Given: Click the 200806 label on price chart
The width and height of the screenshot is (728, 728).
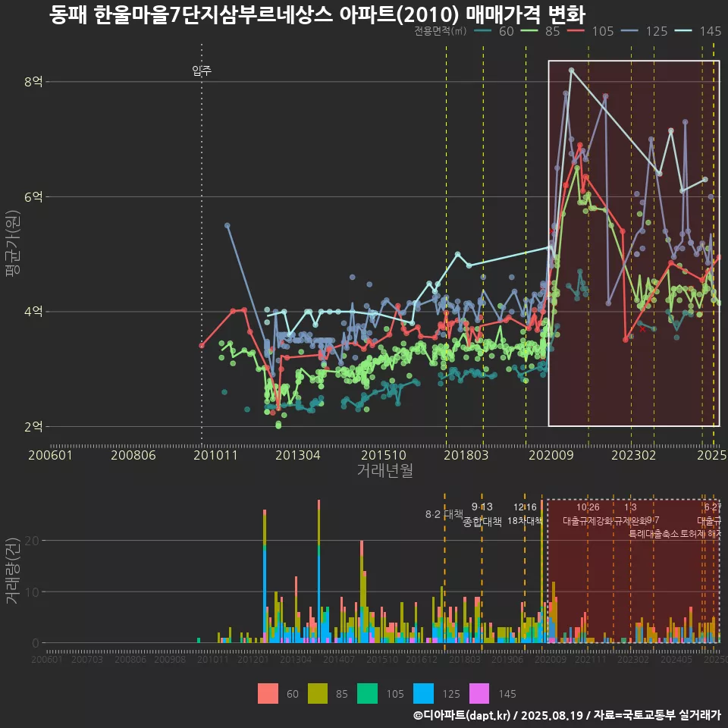Looking at the screenshot, I should point(133,455).
